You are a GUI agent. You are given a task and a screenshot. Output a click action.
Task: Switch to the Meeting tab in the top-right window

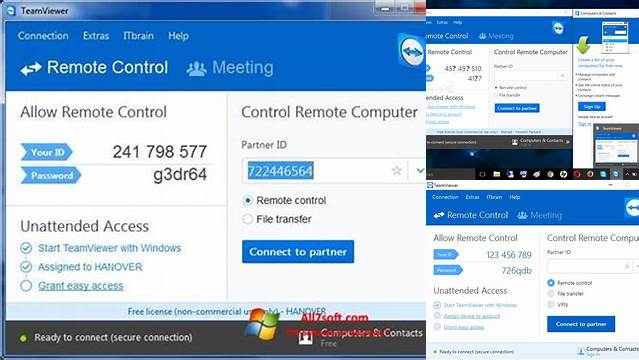[496, 36]
